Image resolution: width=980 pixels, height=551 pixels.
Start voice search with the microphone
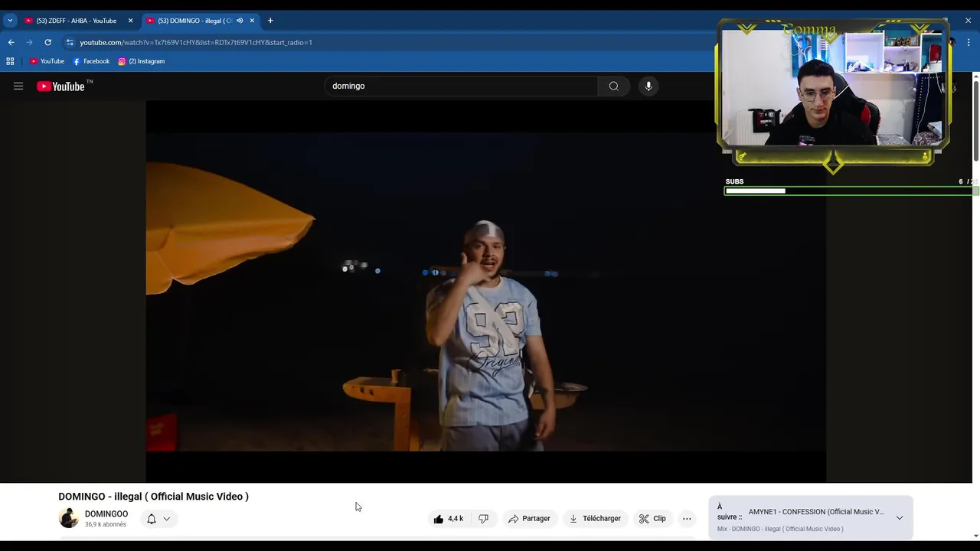click(648, 86)
